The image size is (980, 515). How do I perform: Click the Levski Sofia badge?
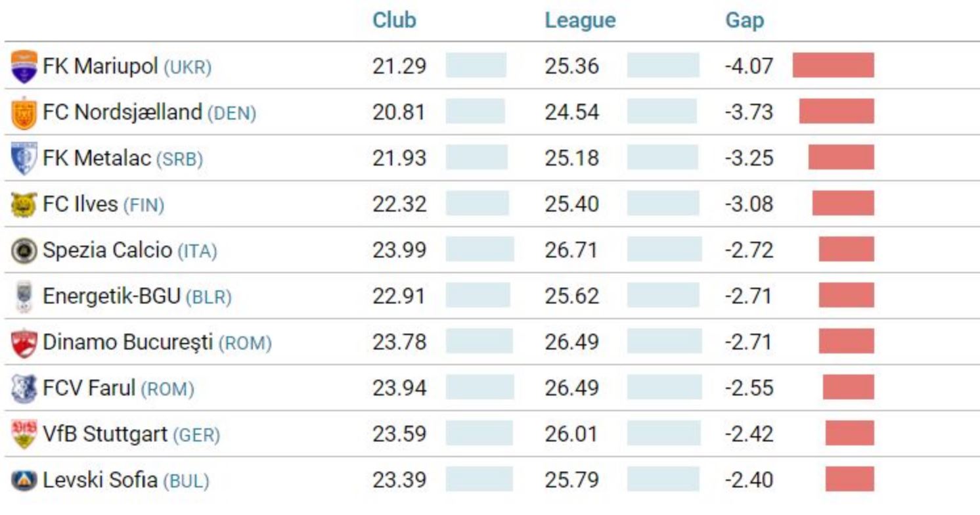tap(24, 481)
